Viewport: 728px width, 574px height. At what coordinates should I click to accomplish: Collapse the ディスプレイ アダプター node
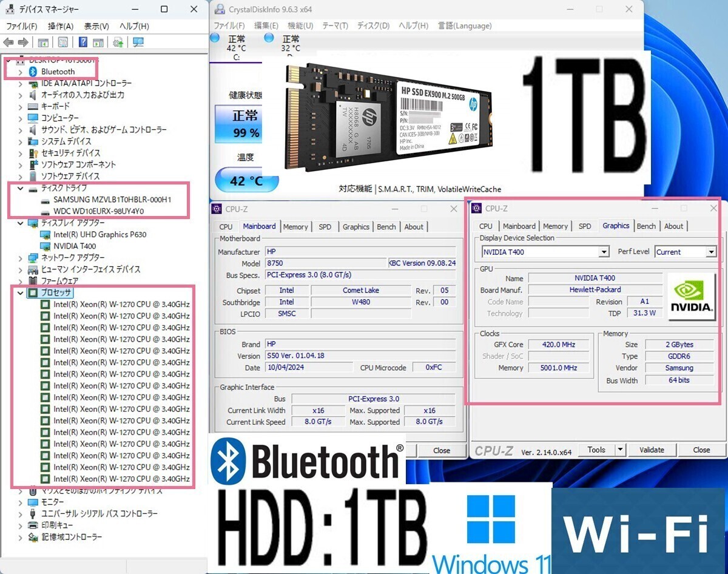(20, 223)
